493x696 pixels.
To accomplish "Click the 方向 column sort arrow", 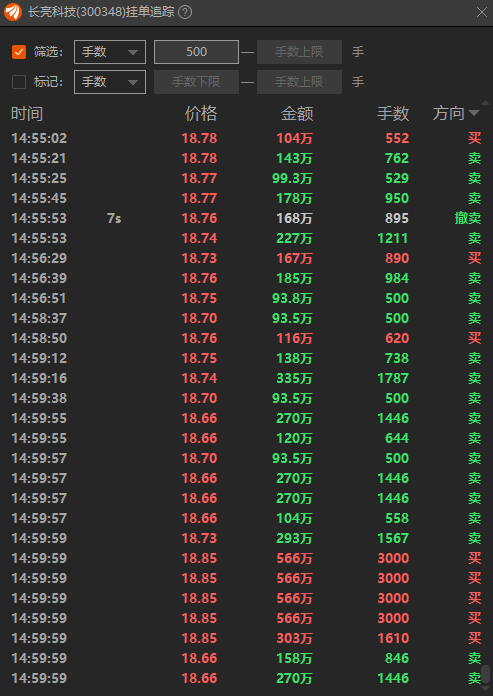I will (x=474, y=114).
